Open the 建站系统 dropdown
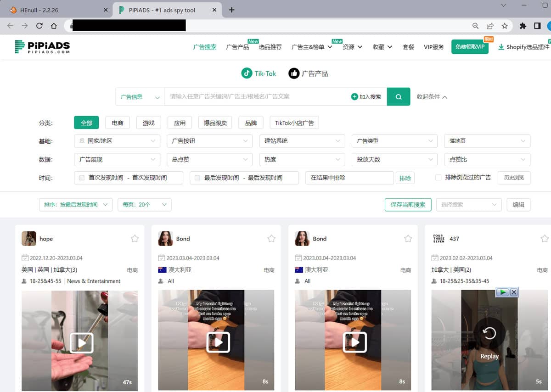 pyautogui.click(x=302, y=141)
